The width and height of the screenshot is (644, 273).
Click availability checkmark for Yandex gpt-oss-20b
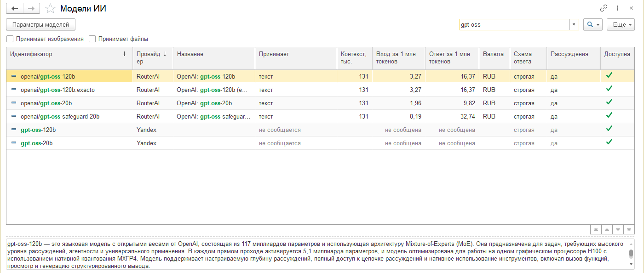click(609, 142)
